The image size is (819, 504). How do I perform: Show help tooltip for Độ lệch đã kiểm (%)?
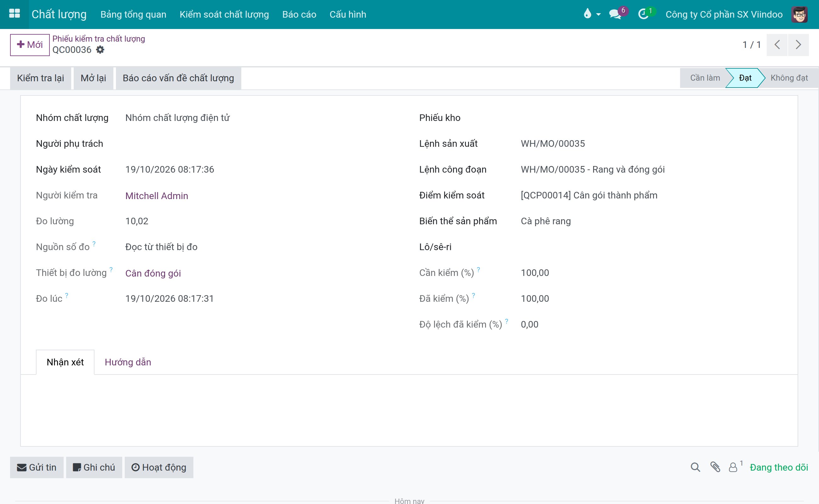tap(507, 321)
